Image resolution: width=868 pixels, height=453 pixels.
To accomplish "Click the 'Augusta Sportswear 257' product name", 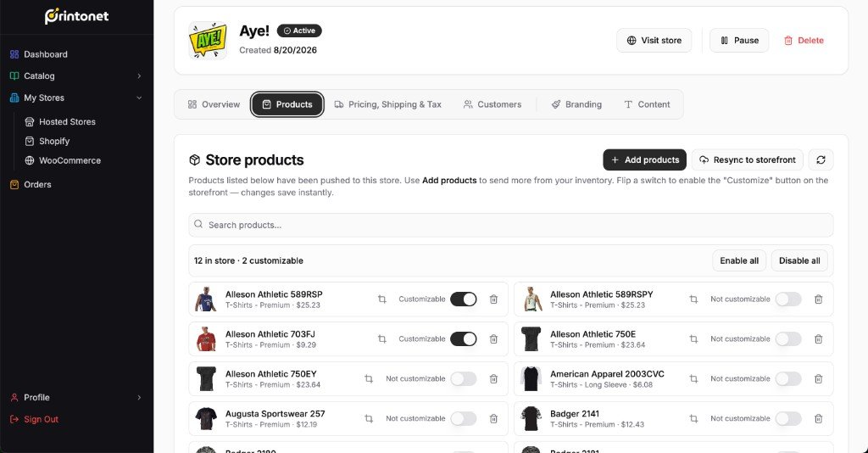I will pyautogui.click(x=275, y=414).
